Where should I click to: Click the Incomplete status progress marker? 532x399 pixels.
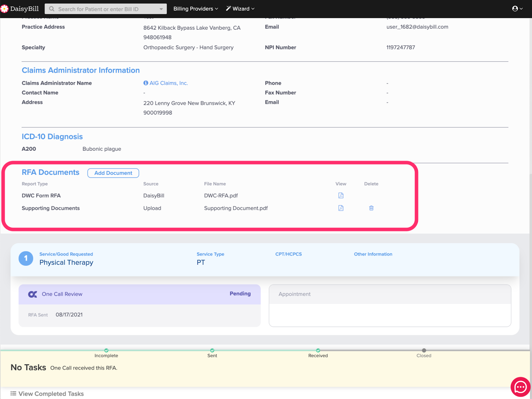(106, 350)
